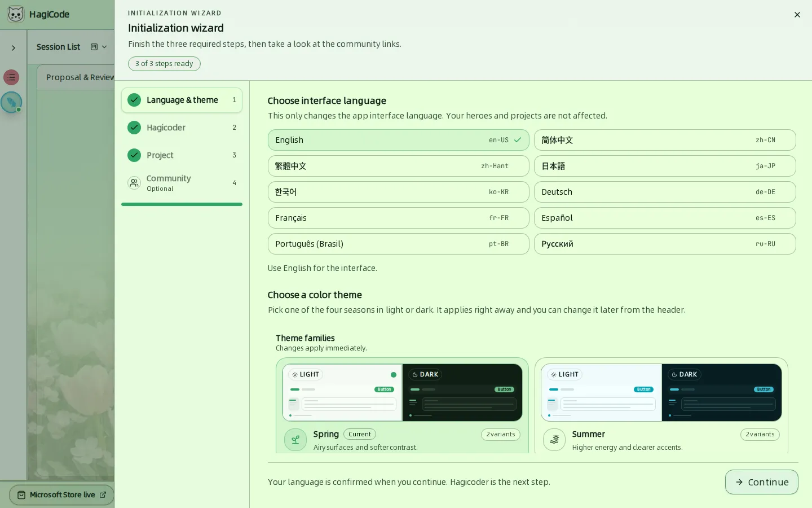812x508 pixels.
Task: Apply the Summer Dark theme preview
Action: click(x=722, y=392)
